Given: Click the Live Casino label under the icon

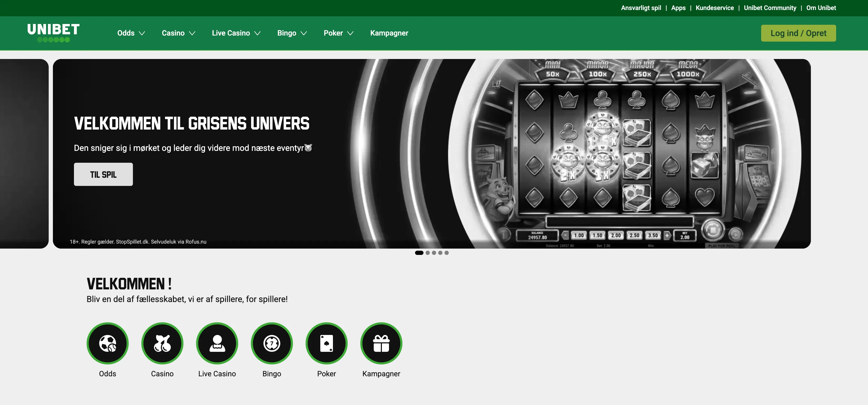Looking at the screenshot, I should 217,374.
